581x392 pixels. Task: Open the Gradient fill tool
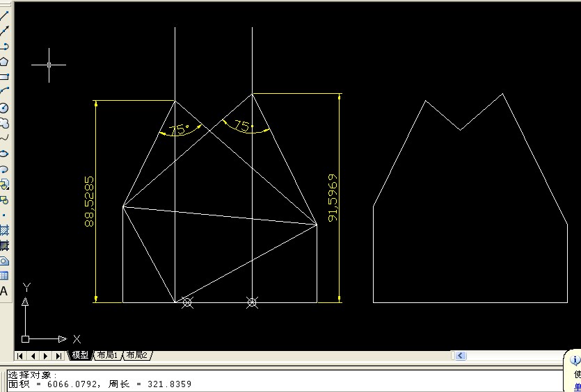[x=4, y=245]
